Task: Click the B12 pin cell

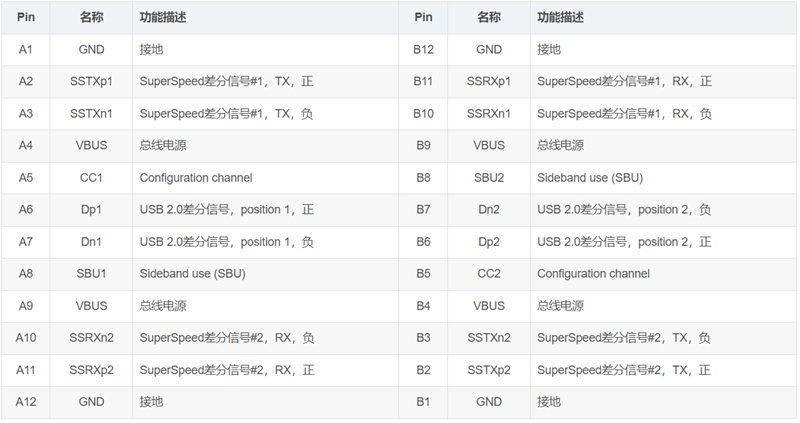Action: pos(423,49)
